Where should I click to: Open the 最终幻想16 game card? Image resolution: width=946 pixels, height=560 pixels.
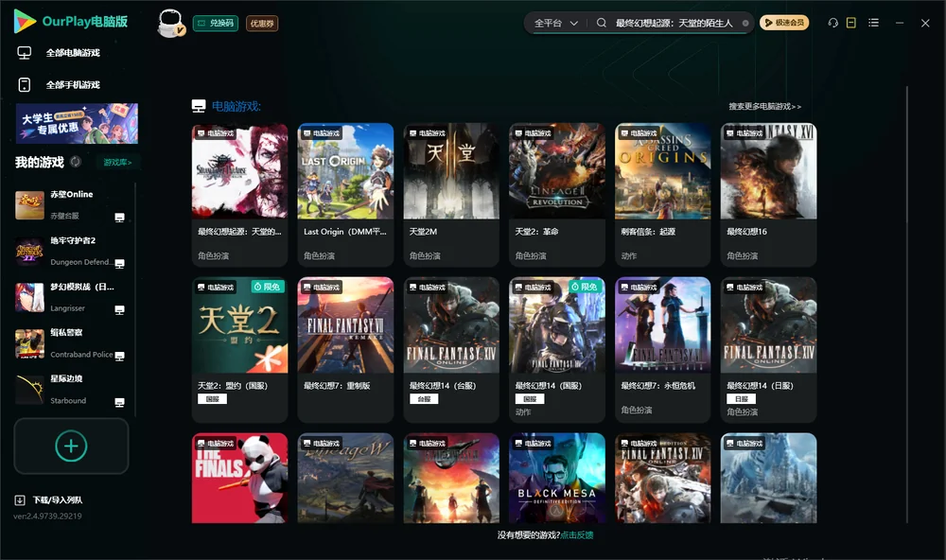pos(768,194)
